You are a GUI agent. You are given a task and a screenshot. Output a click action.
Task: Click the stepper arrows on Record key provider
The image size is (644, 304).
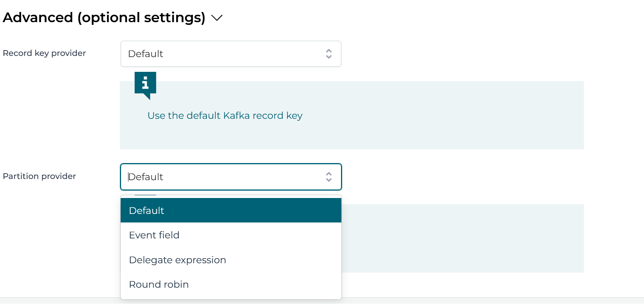[329, 54]
